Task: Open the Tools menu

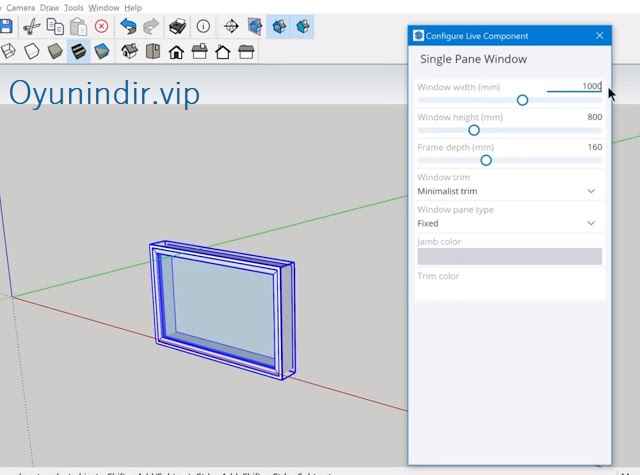Action: [x=74, y=8]
